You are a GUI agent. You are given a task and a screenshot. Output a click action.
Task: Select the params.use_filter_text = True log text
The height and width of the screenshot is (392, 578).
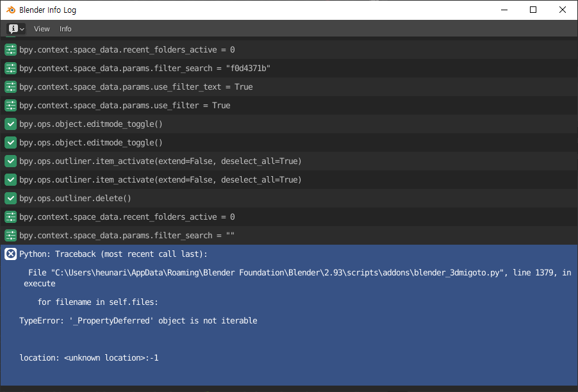(x=136, y=87)
